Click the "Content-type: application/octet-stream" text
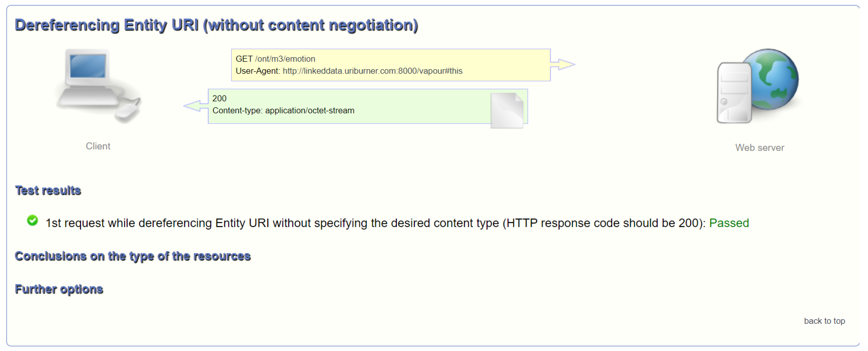Viewport: 868px width, 351px height. click(283, 111)
